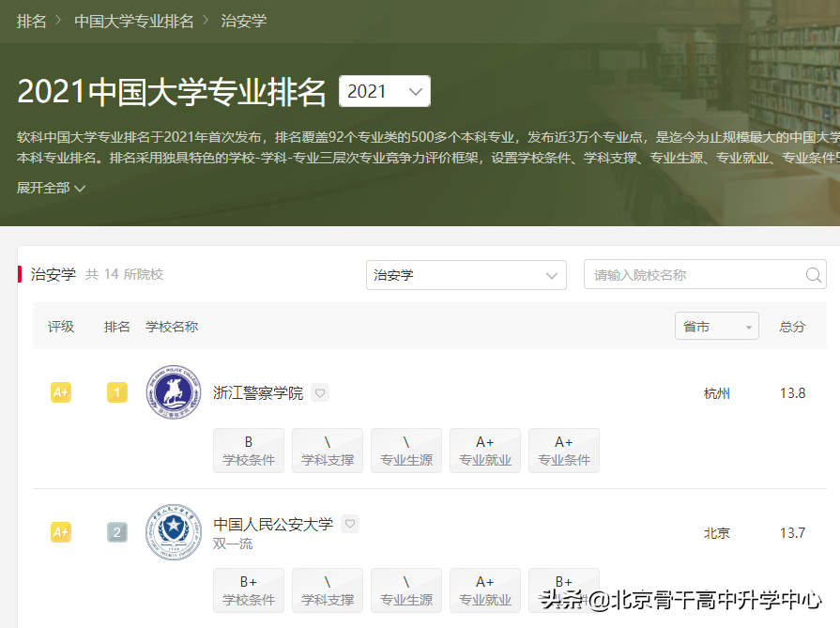Viewport: 840px width, 628px height.
Task: Click 专业条件 A+ tile for 浙江警察学院
Action: [x=563, y=451]
